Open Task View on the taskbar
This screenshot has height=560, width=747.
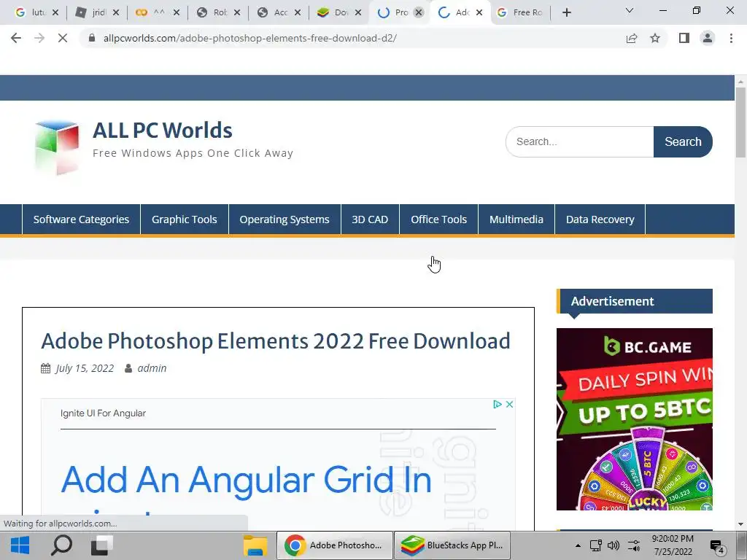(101, 545)
